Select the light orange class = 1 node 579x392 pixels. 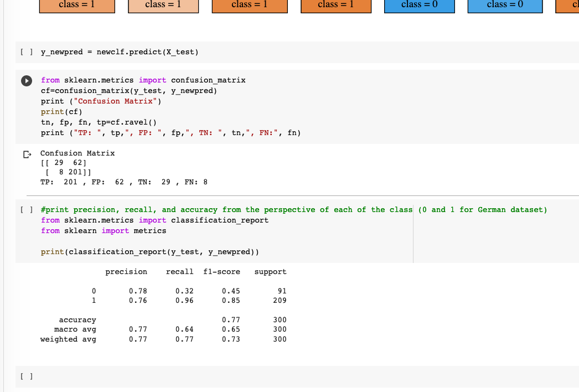pos(163,6)
